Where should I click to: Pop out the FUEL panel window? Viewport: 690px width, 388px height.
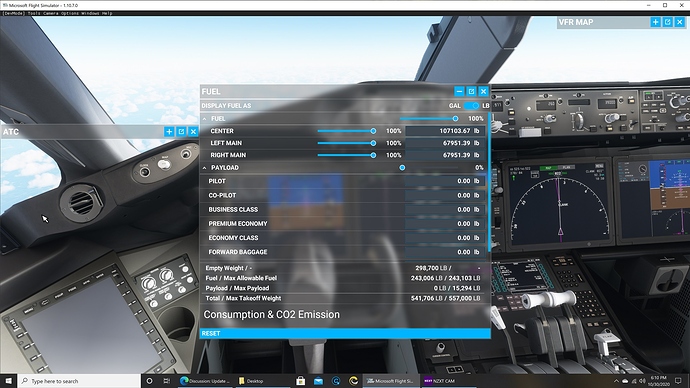pyautogui.click(x=471, y=91)
